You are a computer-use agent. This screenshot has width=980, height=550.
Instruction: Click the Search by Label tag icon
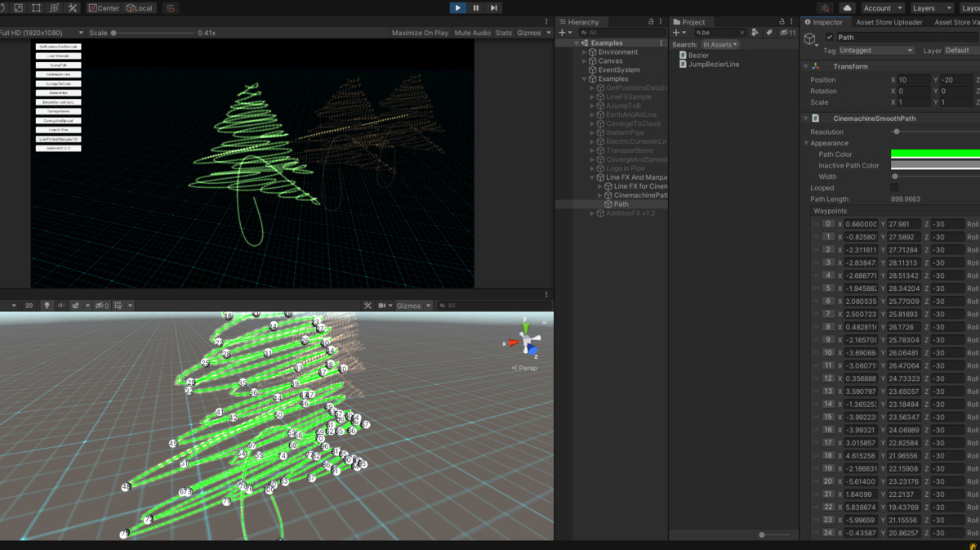(769, 33)
